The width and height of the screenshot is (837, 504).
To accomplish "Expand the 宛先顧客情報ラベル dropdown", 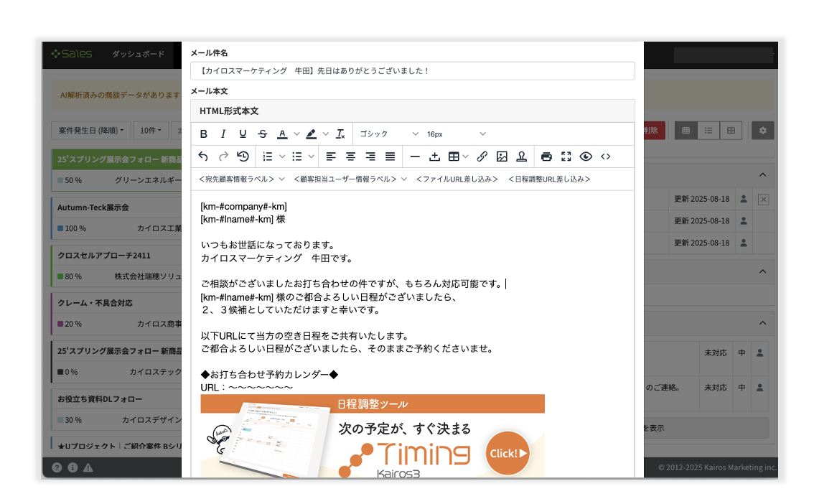I will point(242,179).
